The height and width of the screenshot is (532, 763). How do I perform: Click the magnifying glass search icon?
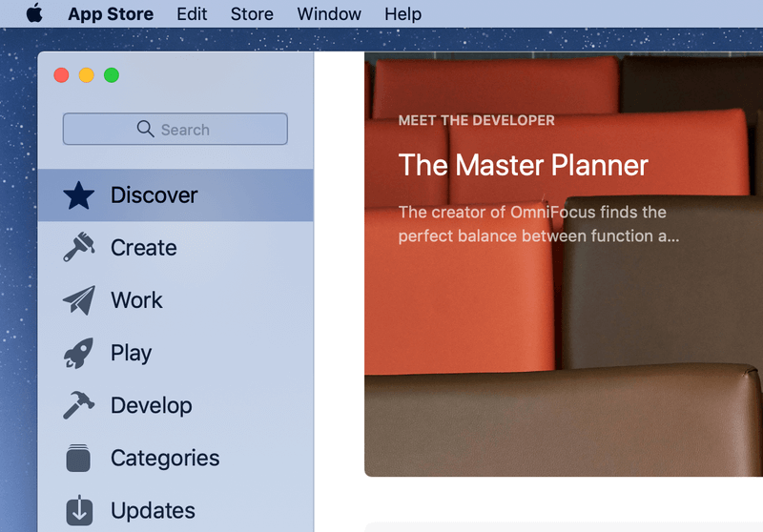pyautogui.click(x=145, y=129)
